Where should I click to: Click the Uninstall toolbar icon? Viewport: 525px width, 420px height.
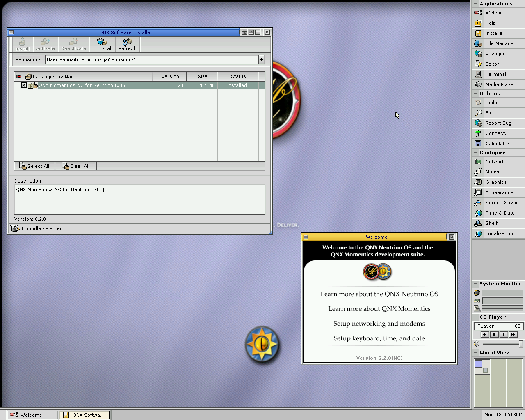click(x=102, y=44)
